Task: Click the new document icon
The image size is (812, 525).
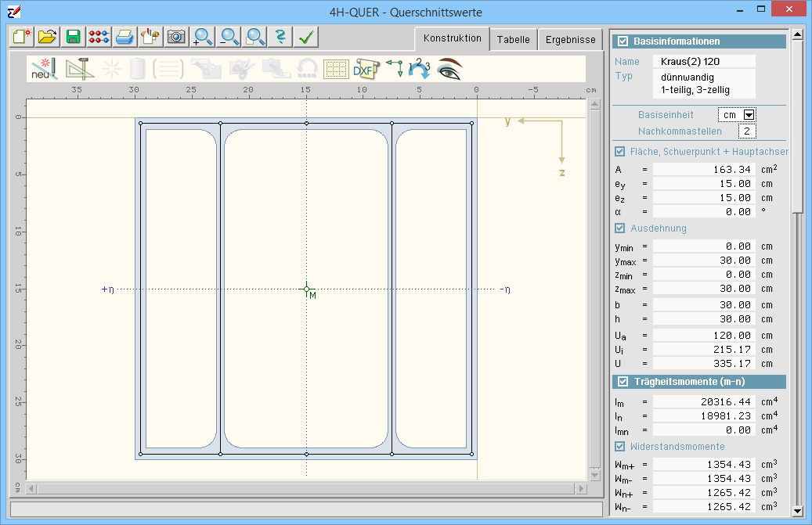Action: [22, 37]
